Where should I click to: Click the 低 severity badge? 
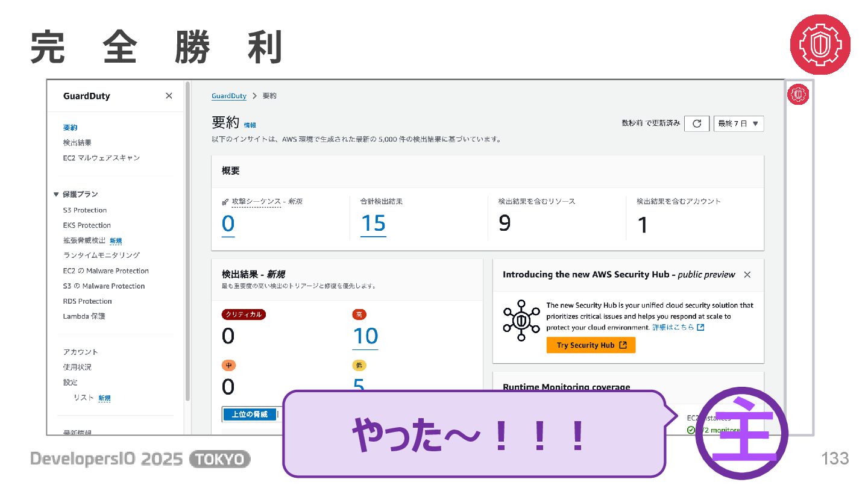click(359, 365)
